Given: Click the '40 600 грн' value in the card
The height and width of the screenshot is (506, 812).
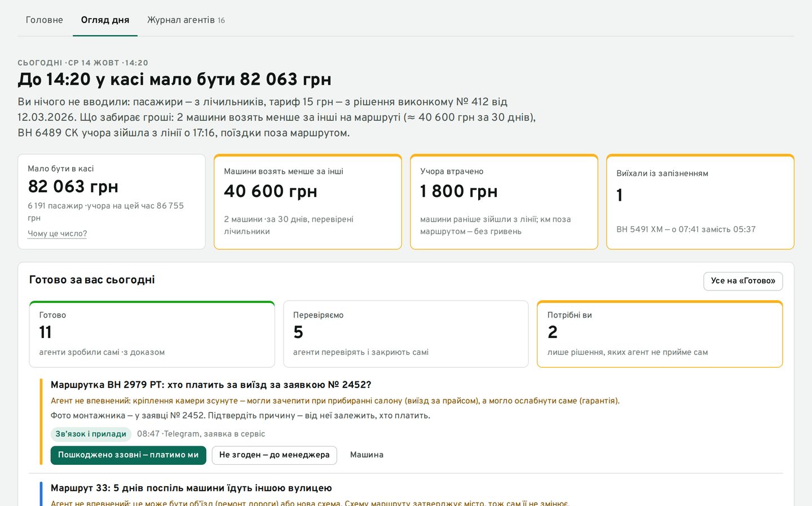Looking at the screenshot, I should [x=271, y=191].
